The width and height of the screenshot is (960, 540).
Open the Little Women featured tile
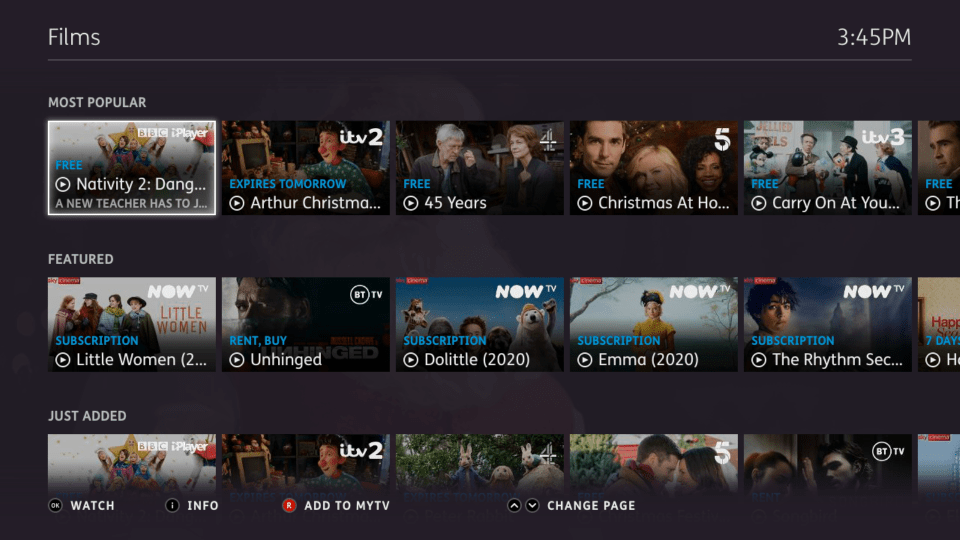tap(132, 324)
